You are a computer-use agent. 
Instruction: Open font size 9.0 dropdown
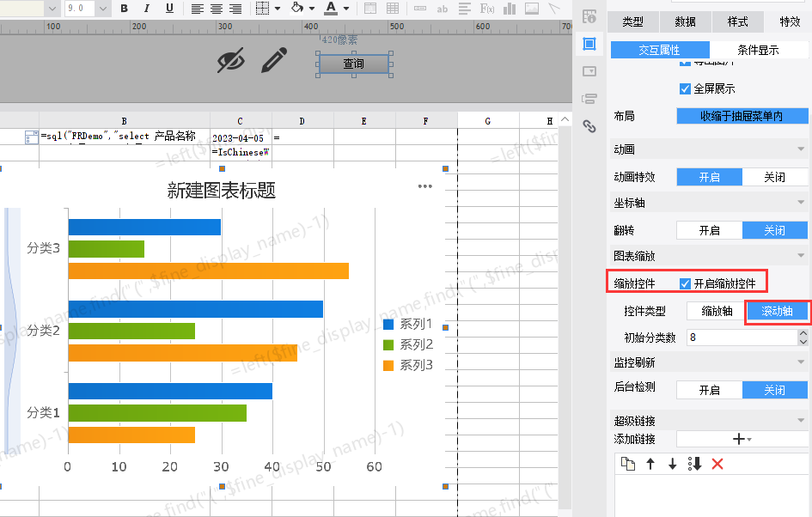tap(102, 9)
